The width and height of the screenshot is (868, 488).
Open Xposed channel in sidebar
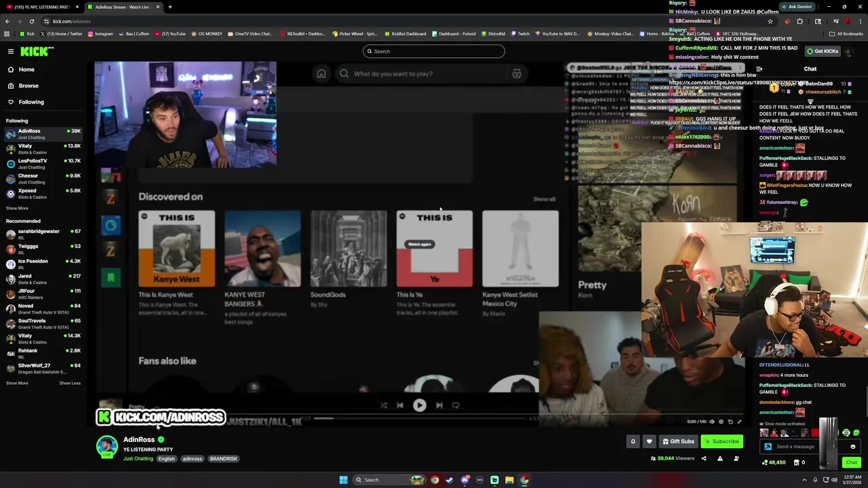click(x=43, y=193)
